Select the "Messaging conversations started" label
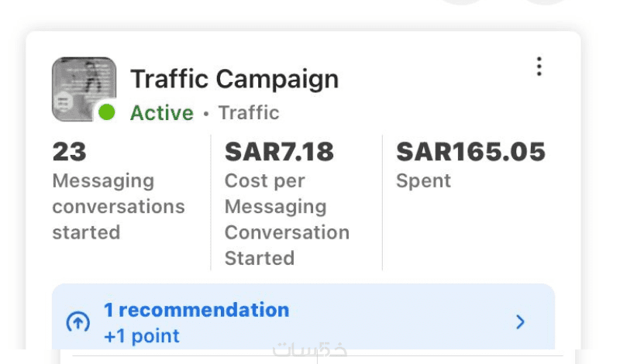 [119, 207]
